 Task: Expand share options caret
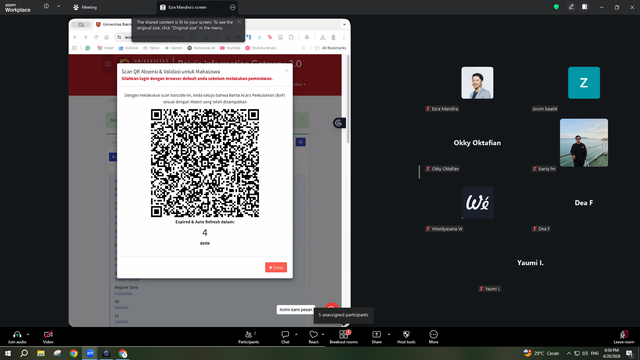point(389,334)
